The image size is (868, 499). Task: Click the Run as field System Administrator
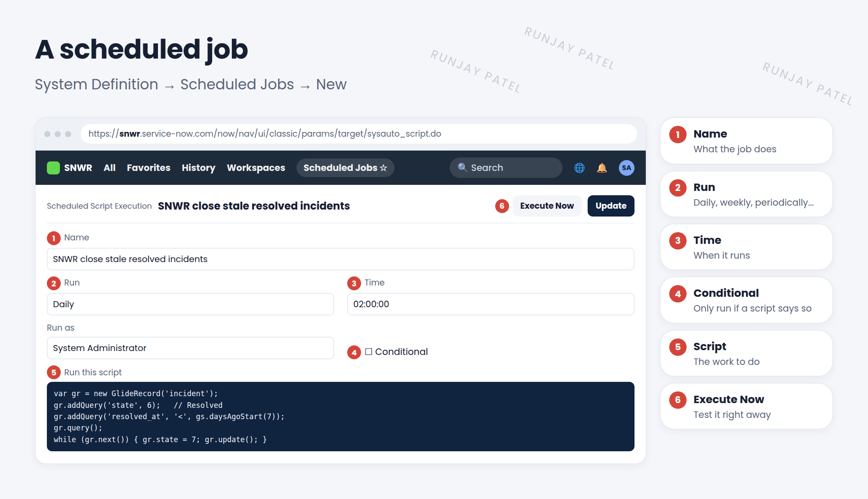tap(190, 348)
